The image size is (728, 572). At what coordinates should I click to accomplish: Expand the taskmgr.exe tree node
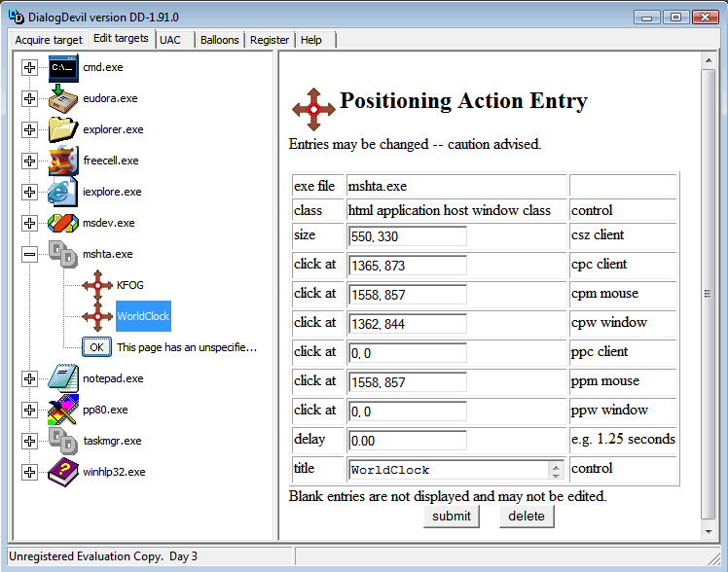click(x=29, y=441)
